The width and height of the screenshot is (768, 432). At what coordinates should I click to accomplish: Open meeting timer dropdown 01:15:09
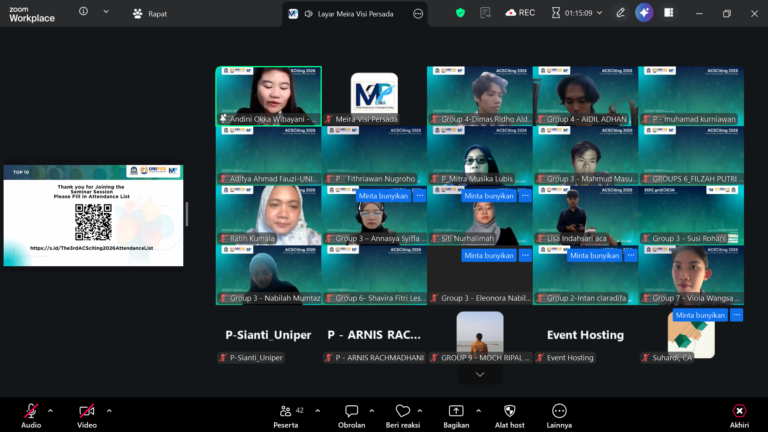pyautogui.click(x=577, y=13)
